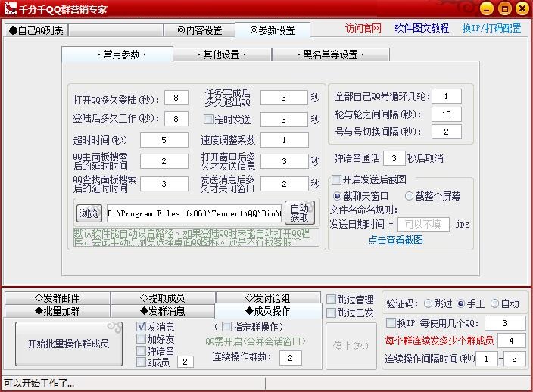Click the 浏览 button for QQ path
The height and width of the screenshot is (392, 533).
tap(89, 213)
